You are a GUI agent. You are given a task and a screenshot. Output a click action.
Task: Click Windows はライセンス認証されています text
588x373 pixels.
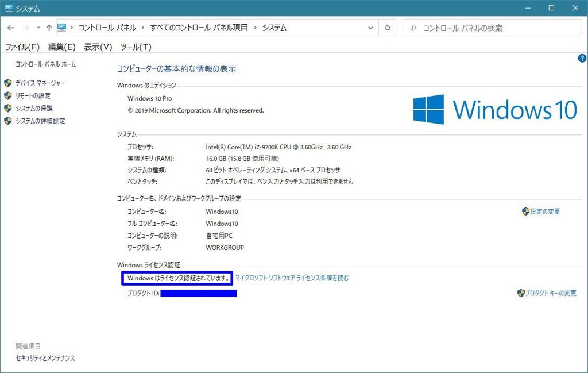tap(178, 278)
